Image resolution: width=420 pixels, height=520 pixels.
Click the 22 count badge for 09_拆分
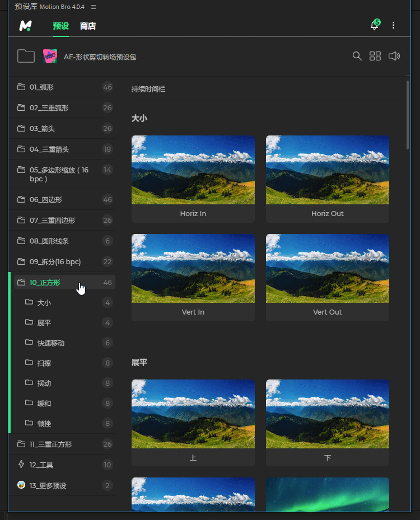click(x=108, y=261)
